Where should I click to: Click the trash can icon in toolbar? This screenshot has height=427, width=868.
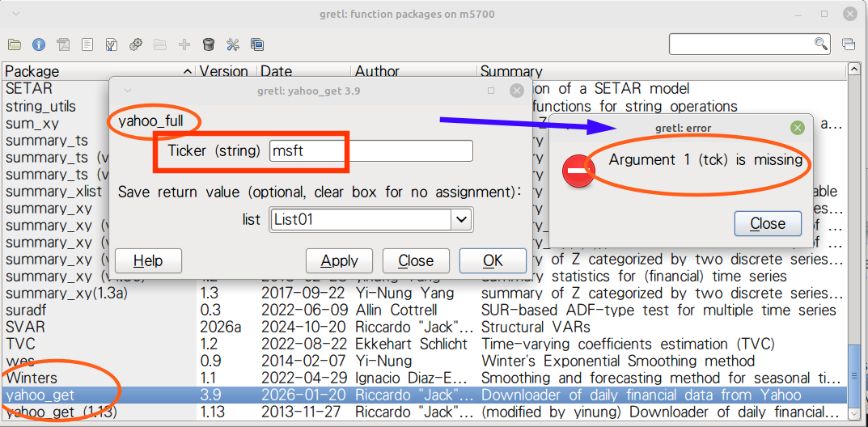(209, 44)
